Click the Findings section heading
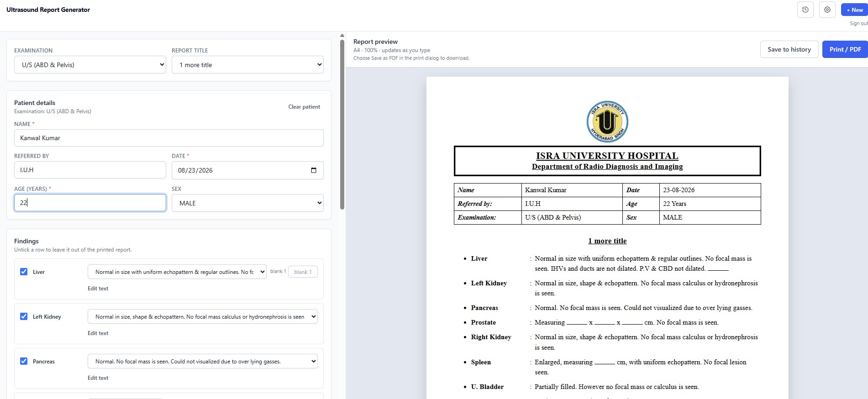Viewport: 868px width, 399px height. coord(26,241)
